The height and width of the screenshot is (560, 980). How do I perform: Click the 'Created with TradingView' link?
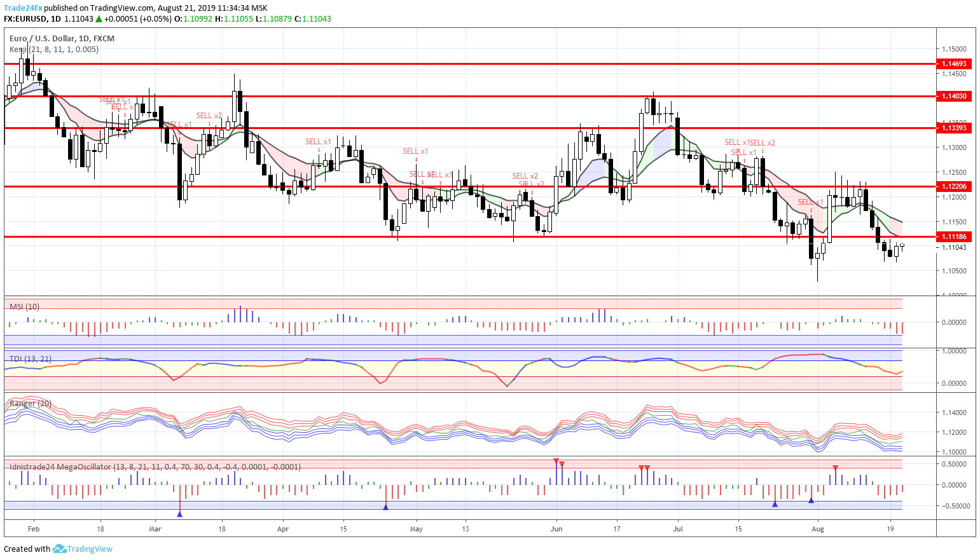(x=58, y=549)
